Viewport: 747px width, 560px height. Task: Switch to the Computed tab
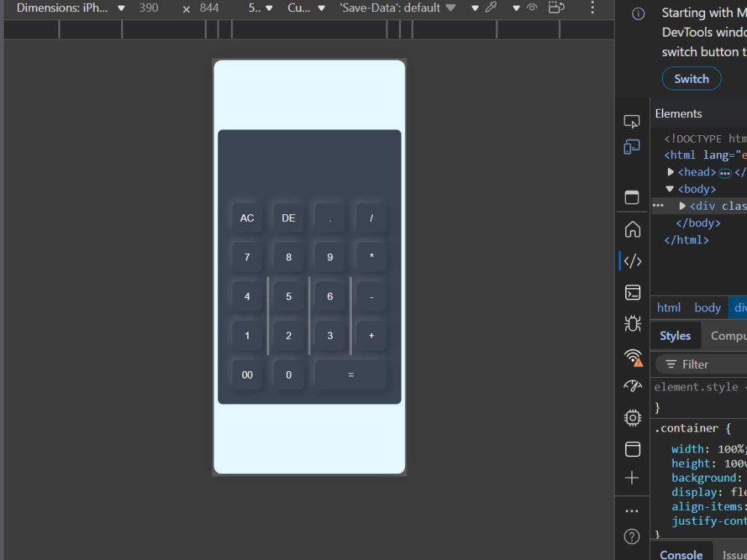click(728, 336)
